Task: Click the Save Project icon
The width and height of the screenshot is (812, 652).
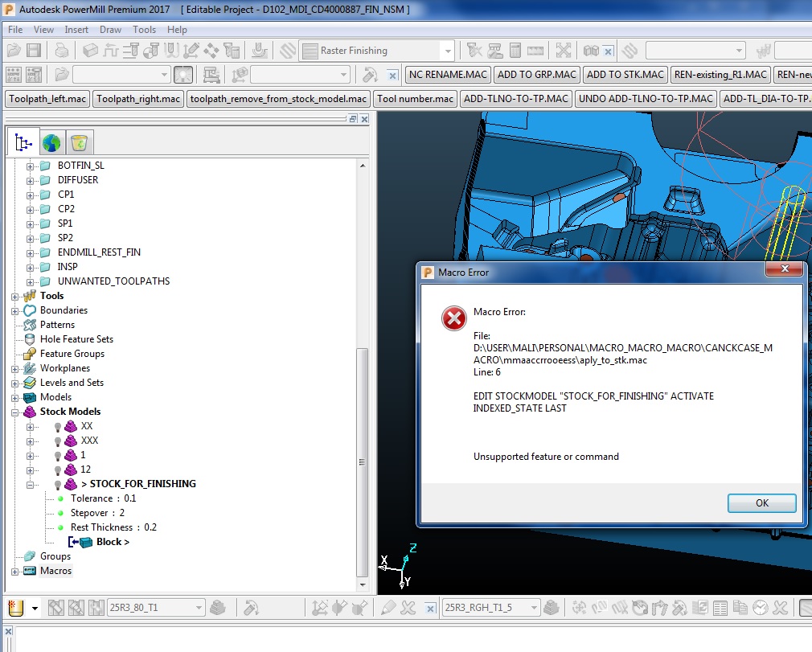Action: point(32,50)
